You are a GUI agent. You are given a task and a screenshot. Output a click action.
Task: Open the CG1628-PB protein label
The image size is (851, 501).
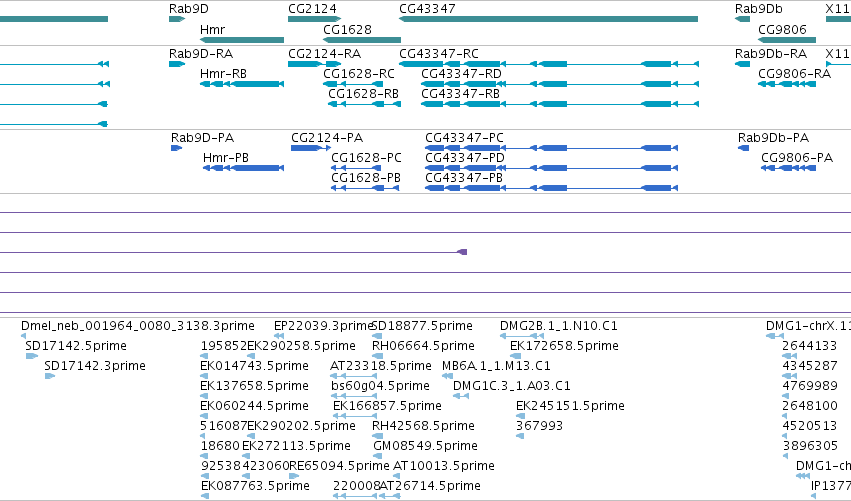[x=366, y=178]
